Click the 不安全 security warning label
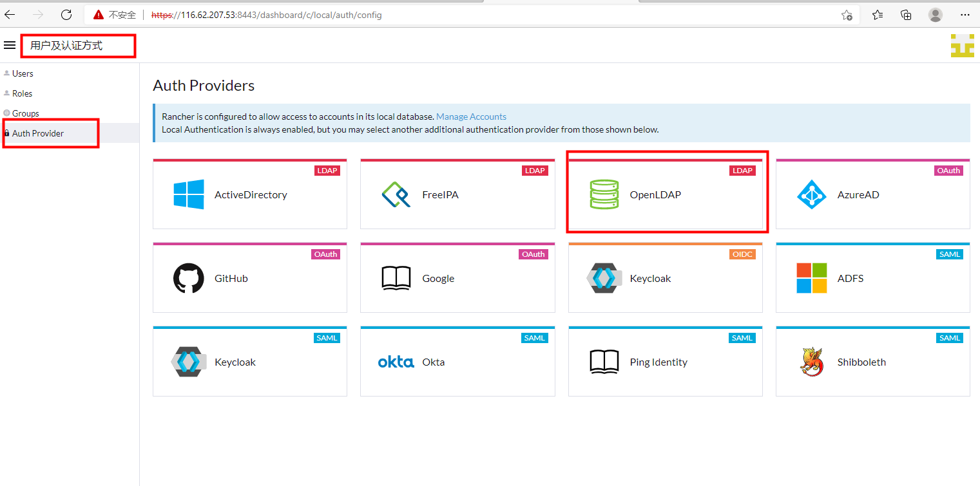Image resolution: width=980 pixels, height=486 pixels. coord(122,15)
